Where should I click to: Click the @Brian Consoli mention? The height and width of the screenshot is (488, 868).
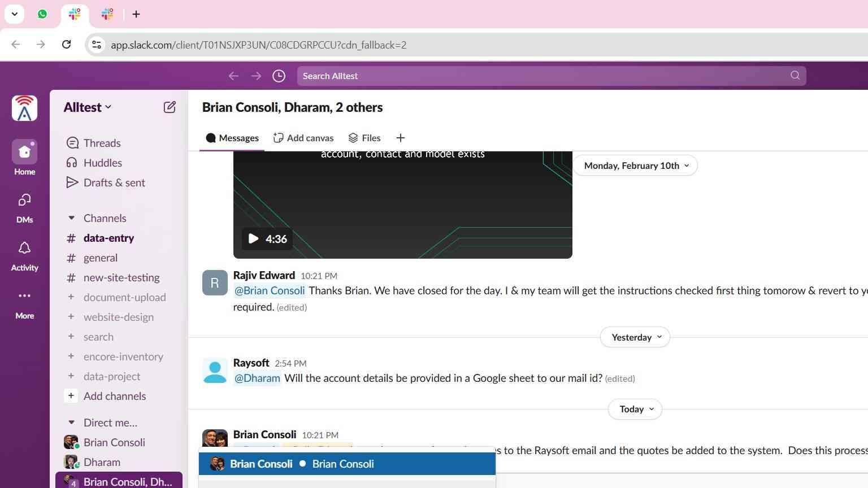point(270,290)
